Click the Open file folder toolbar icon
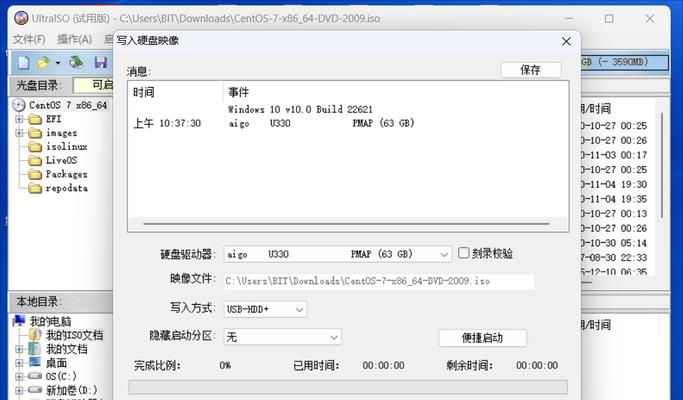683x400 pixels. click(43, 63)
